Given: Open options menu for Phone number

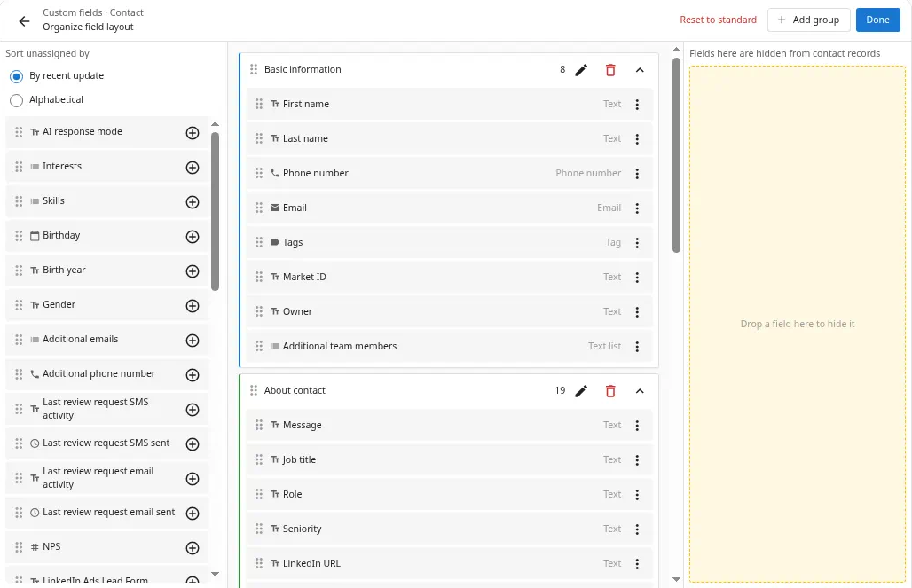Looking at the screenshot, I should (638, 174).
